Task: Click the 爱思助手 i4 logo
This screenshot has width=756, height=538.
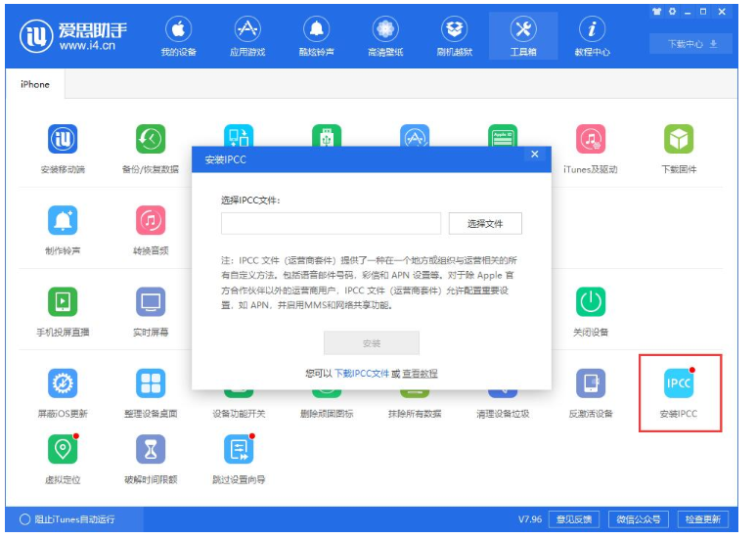Action: click(74, 36)
